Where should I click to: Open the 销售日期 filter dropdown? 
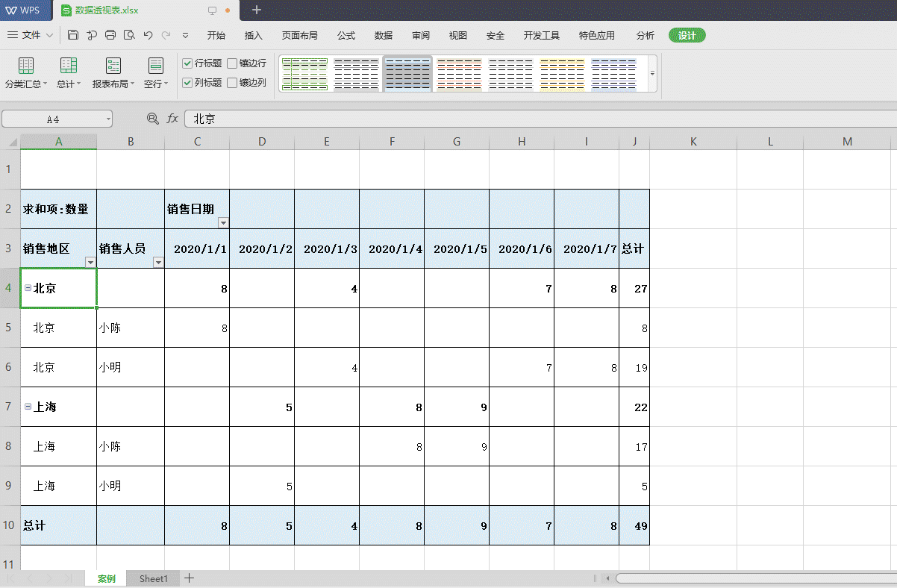click(222, 223)
